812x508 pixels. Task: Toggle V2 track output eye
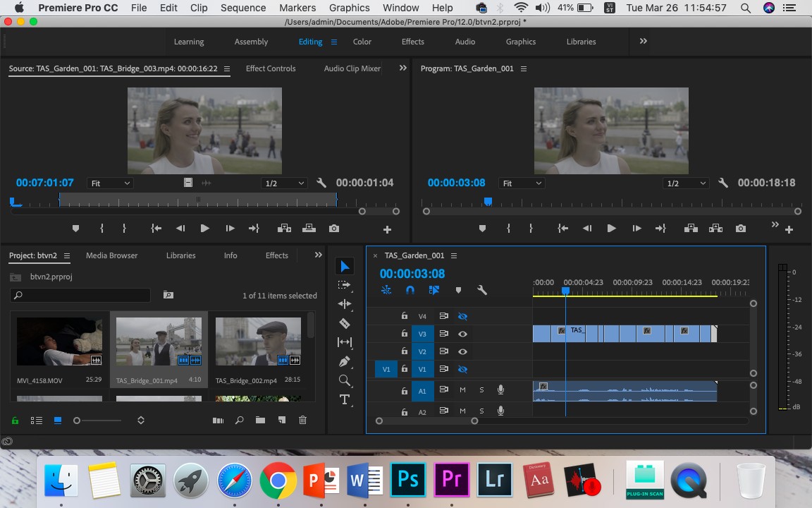[462, 352]
